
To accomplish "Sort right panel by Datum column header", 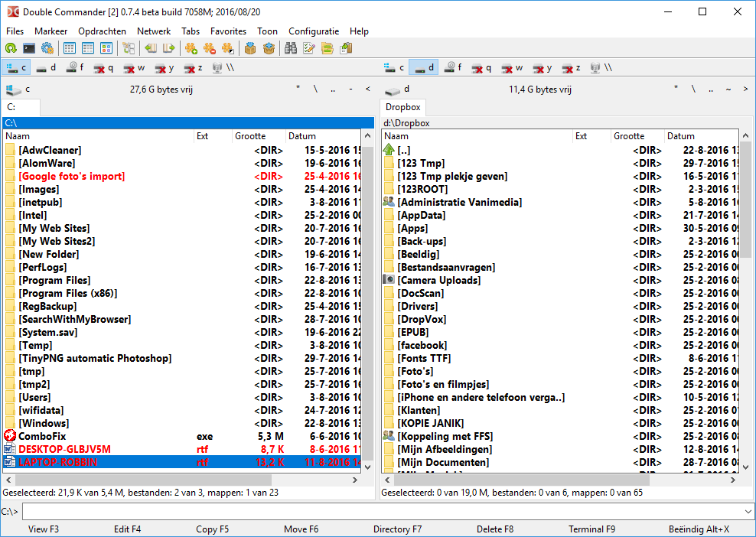I will click(x=701, y=136).
